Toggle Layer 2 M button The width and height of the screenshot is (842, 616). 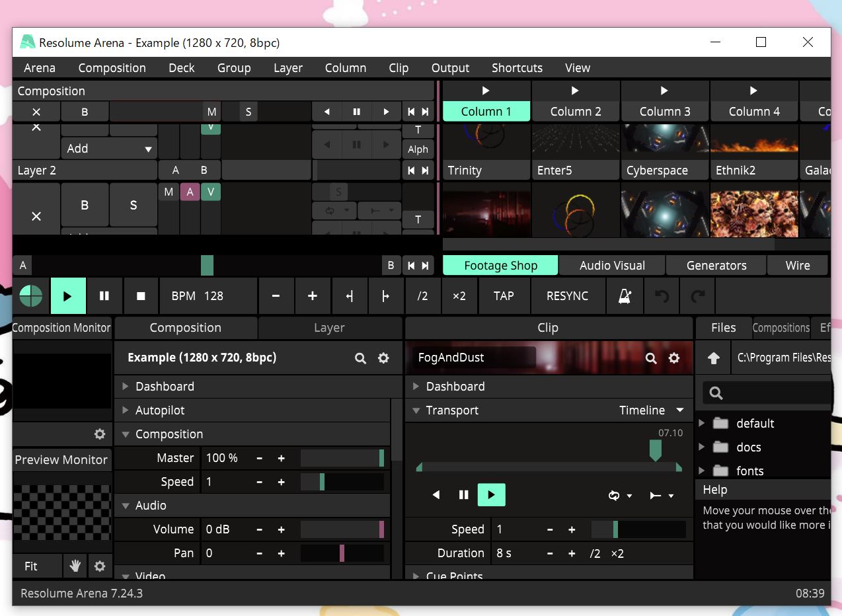pyautogui.click(x=169, y=192)
